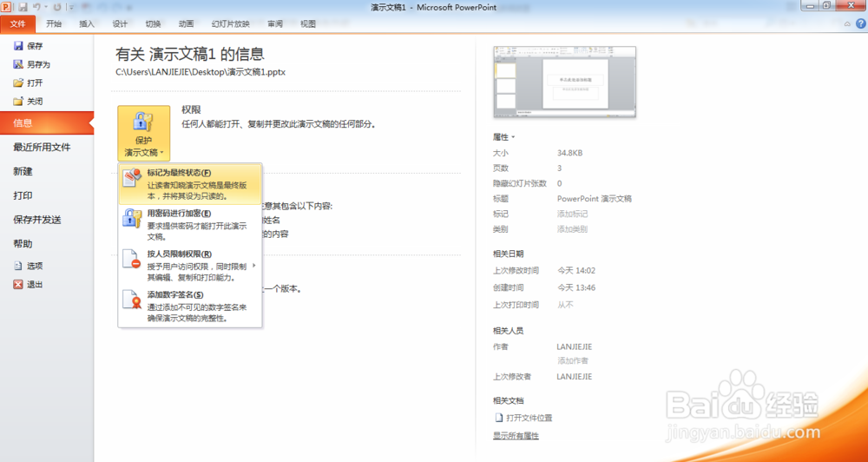Switch to the Design (设计) ribbon tab
868x462 pixels.
(x=120, y=23)
